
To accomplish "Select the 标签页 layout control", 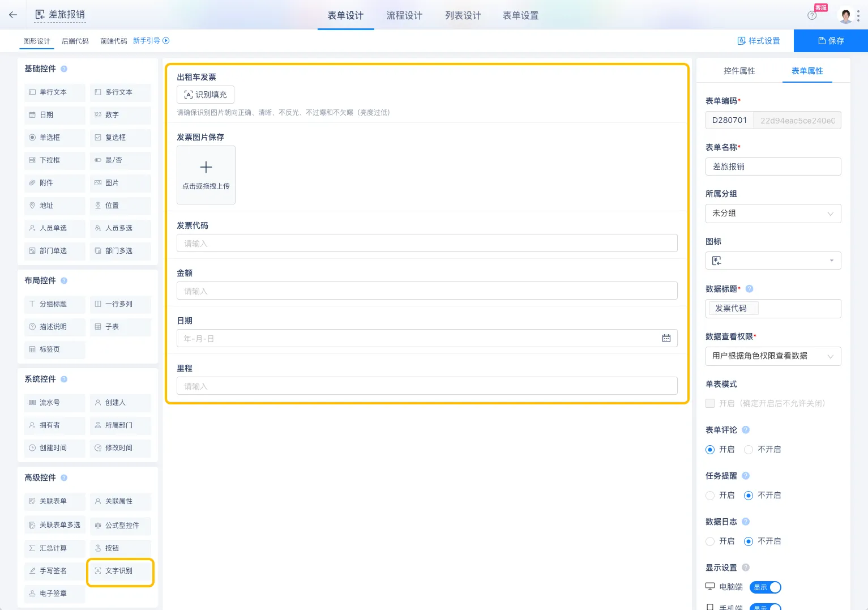I will (x=55, y=349).
